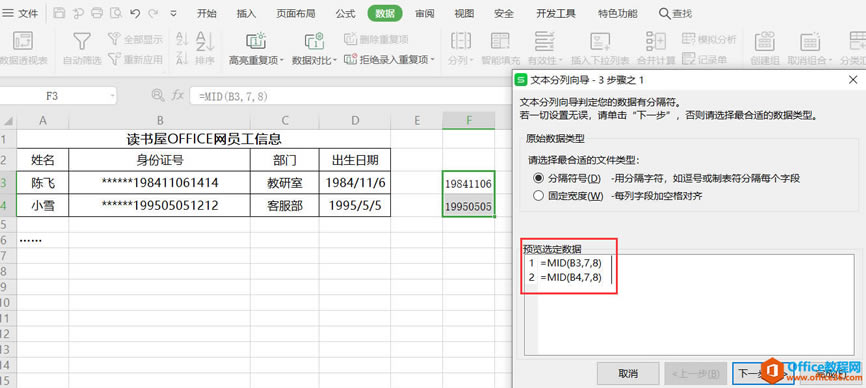
Task: Switch to the 视图 ribbon tab
Action: (464, 14)
